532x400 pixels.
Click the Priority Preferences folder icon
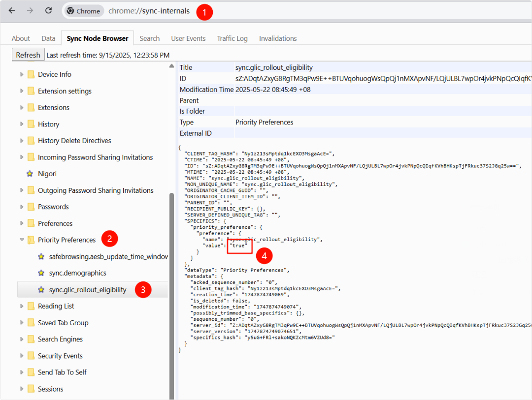tap(31, 240)
